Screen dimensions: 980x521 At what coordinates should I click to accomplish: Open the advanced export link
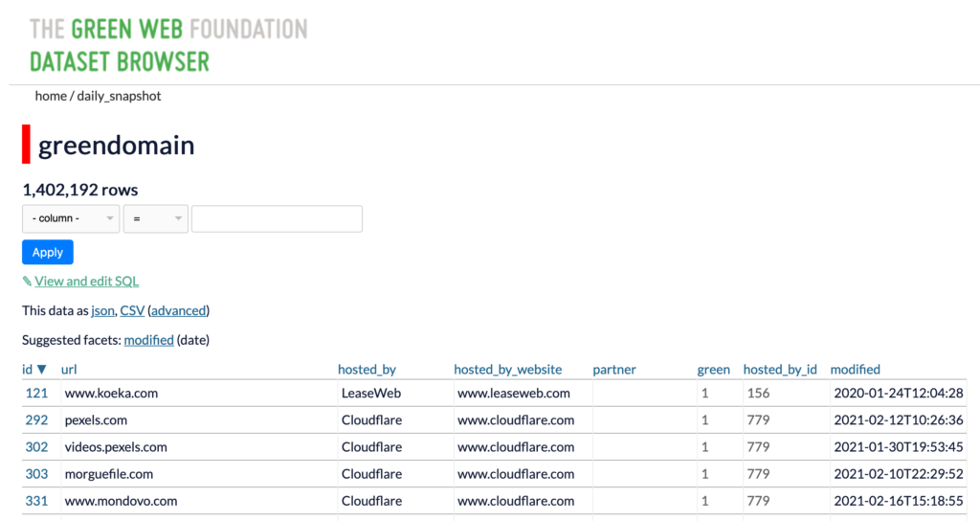pos(179,311)
